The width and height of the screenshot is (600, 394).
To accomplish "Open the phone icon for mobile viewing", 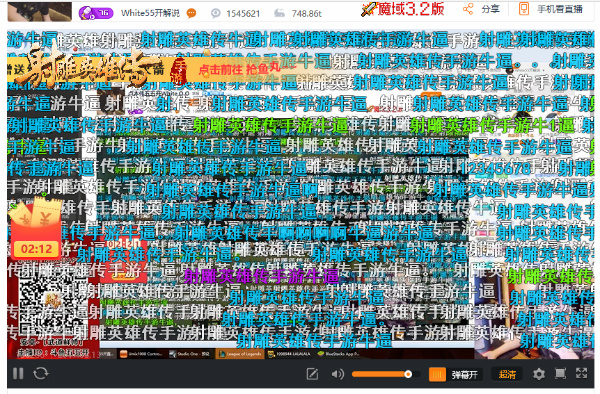I will click(x=523, y=9).
